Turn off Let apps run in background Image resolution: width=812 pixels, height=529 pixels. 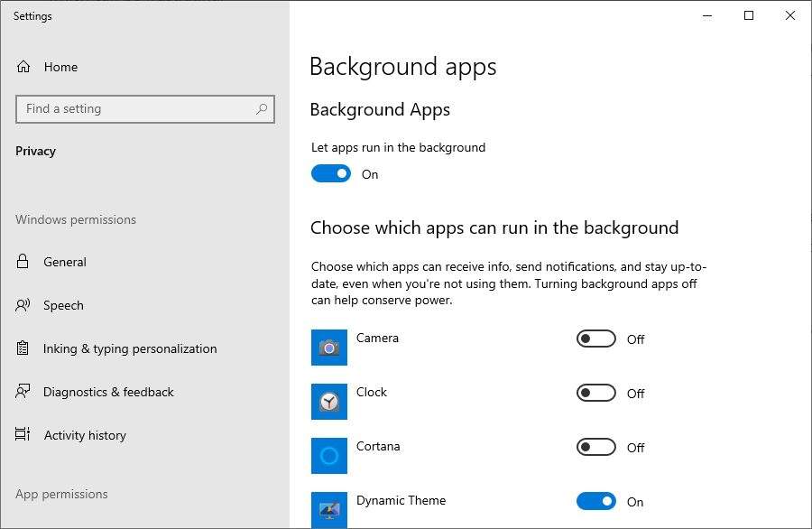point(331,173)
